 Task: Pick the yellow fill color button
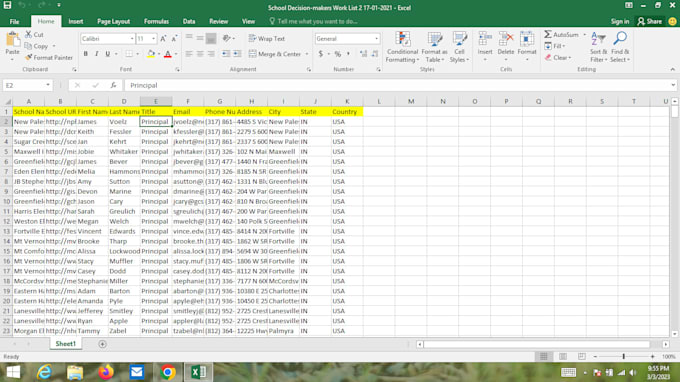click(x=150, y=54)
